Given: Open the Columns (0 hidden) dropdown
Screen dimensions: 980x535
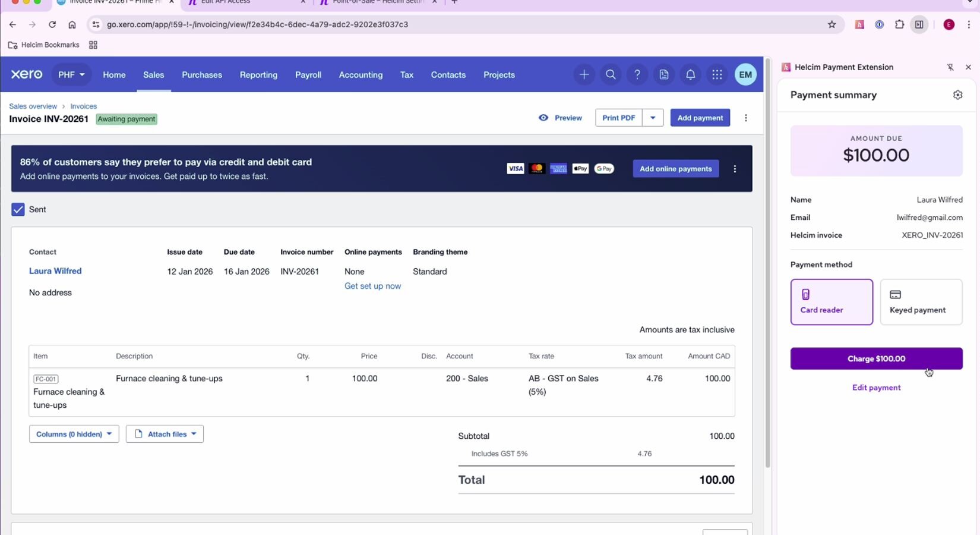Looking at the screenshot, I should [74, 434].
